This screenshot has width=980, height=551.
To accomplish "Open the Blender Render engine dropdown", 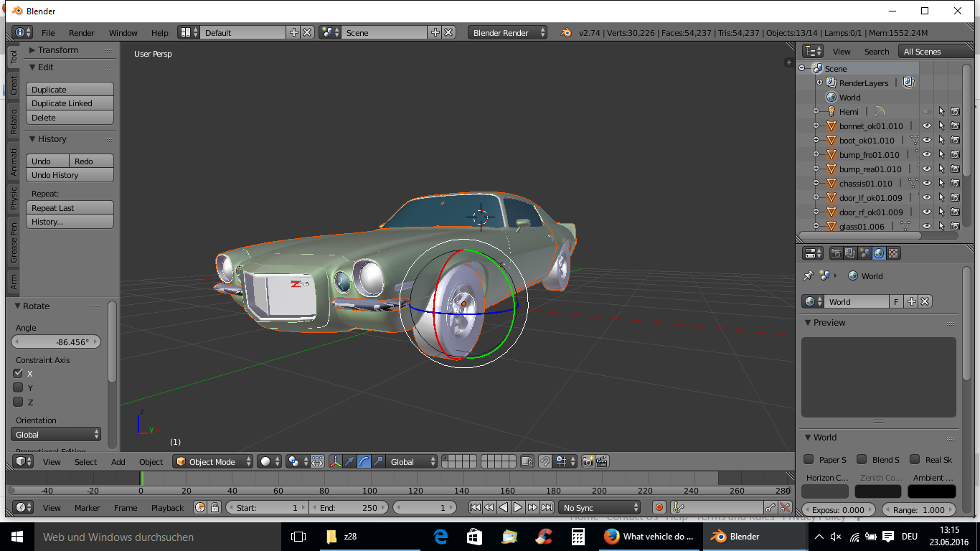I will (507, 33).
